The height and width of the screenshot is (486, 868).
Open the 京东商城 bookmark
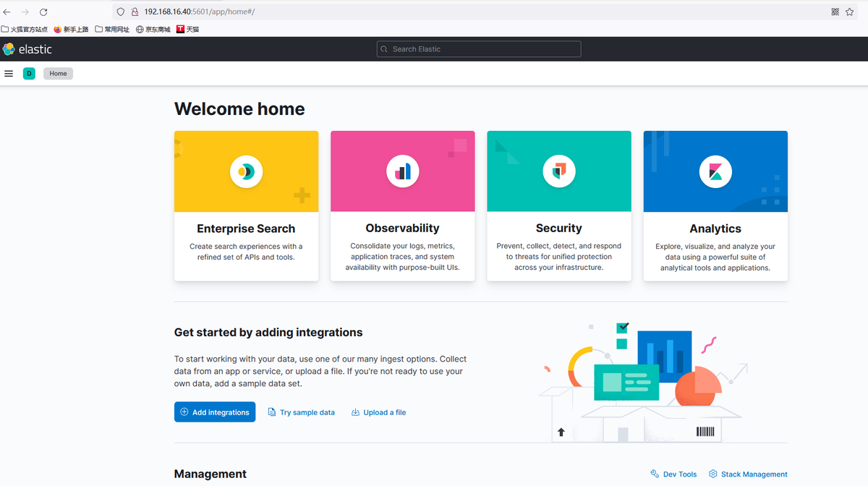click(153, 30)
